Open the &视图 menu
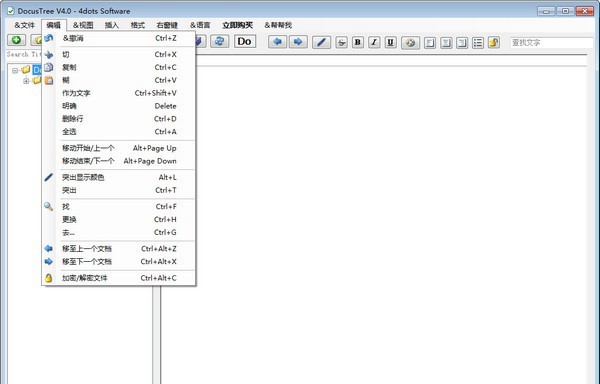 pyautogui.click(x=83, y=25)
